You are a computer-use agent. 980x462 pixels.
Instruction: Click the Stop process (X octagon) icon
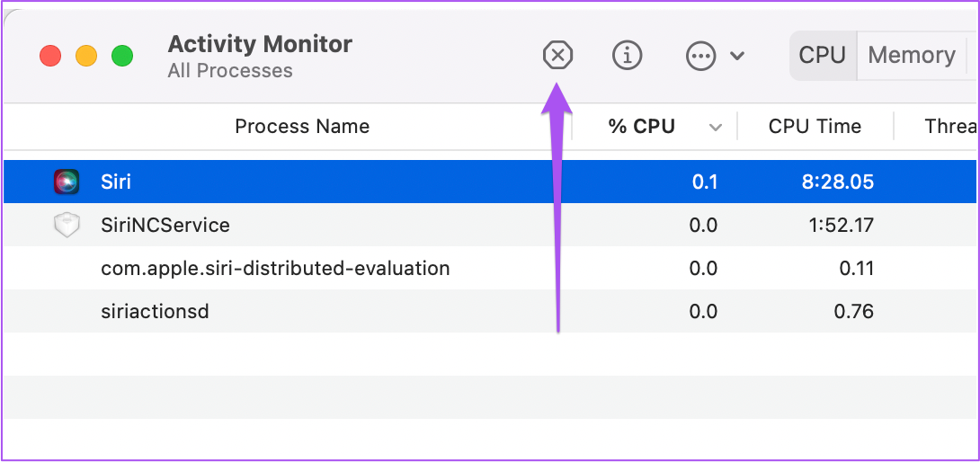coord(558,56)
